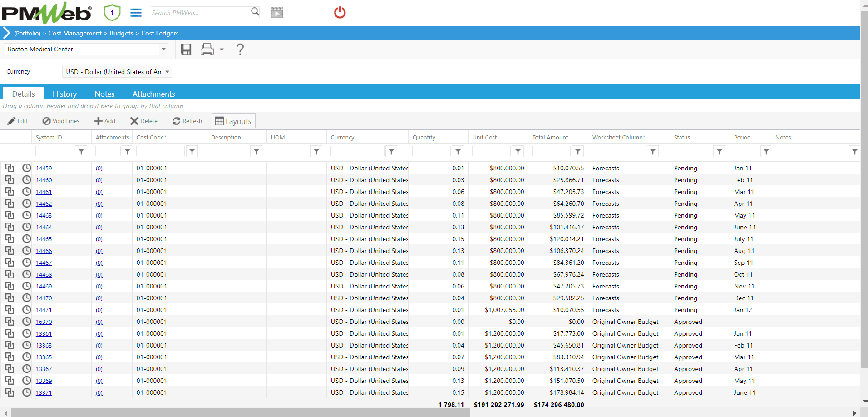Sort by Period column header

pos(742,137)
